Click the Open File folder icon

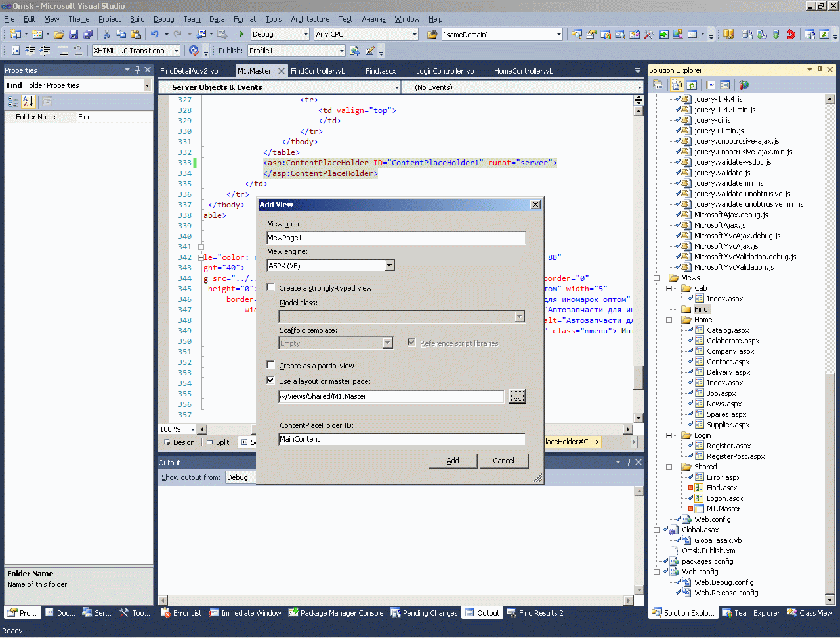tap(59, 34)
